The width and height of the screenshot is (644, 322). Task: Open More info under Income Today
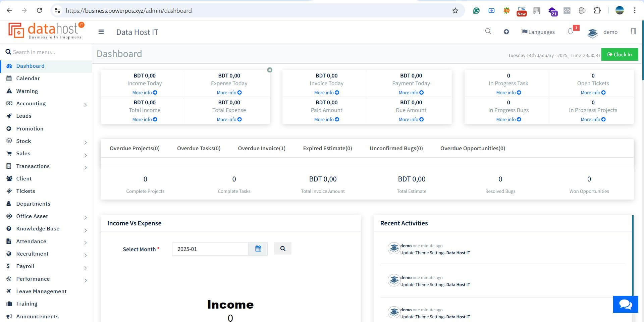pos(145,93)
